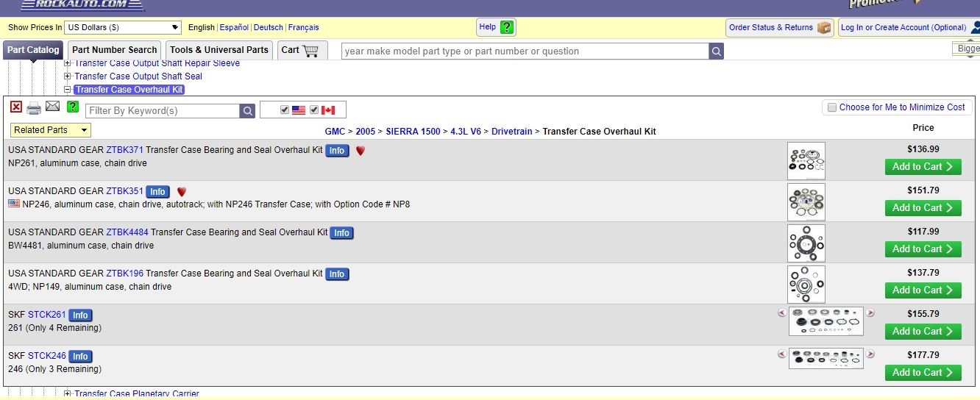Screen dimensions: 980x400
Task: Click Info button for SKF STCK261
Action: click(x=80, y=315)
